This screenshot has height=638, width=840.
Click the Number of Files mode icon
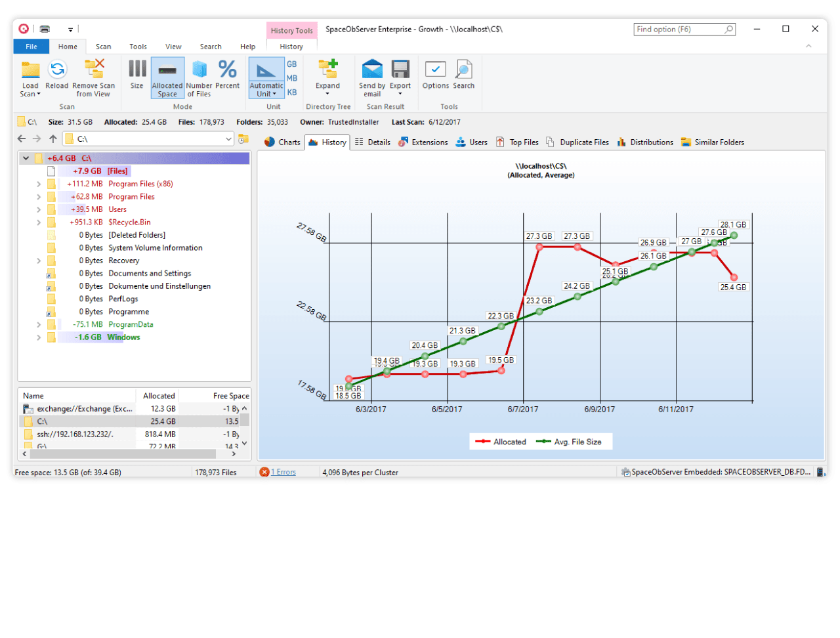point(199,77)
